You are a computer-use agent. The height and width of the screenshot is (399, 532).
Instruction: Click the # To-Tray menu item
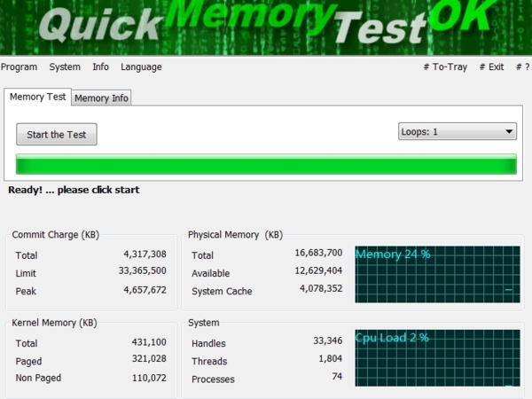click(x=445, y=66)
